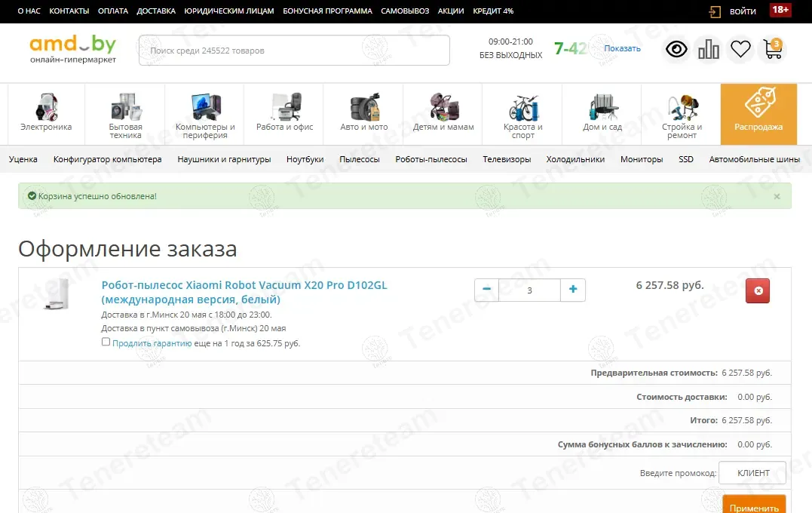Dismiss the cart updated notification
812x513 pixels.
[x=777, y=196]
